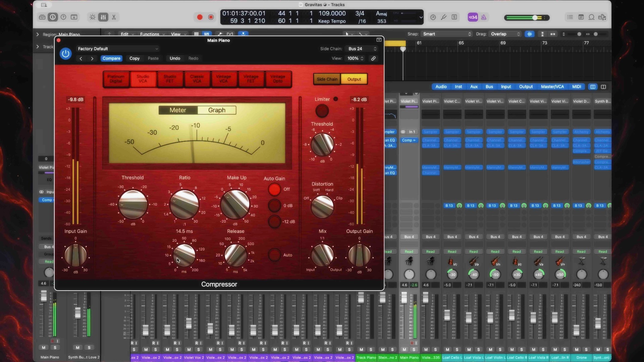644x362 pixels.
Task: Open the Factory Default preset dropdown
Action: coord(117,49)
